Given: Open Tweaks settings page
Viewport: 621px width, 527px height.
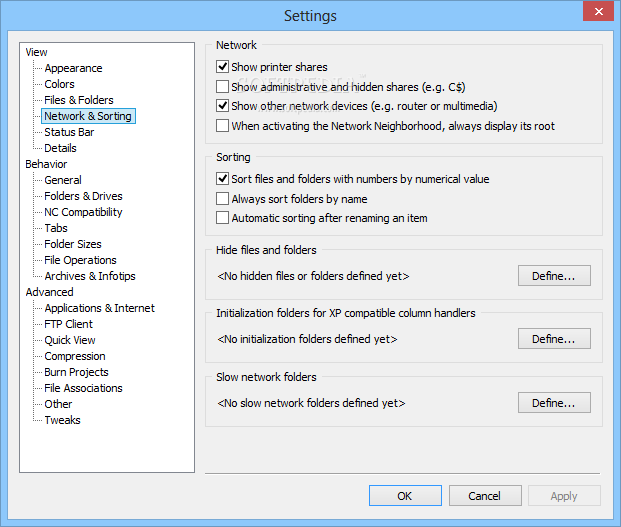Looking at the screenshot, I should click(63, 420).
